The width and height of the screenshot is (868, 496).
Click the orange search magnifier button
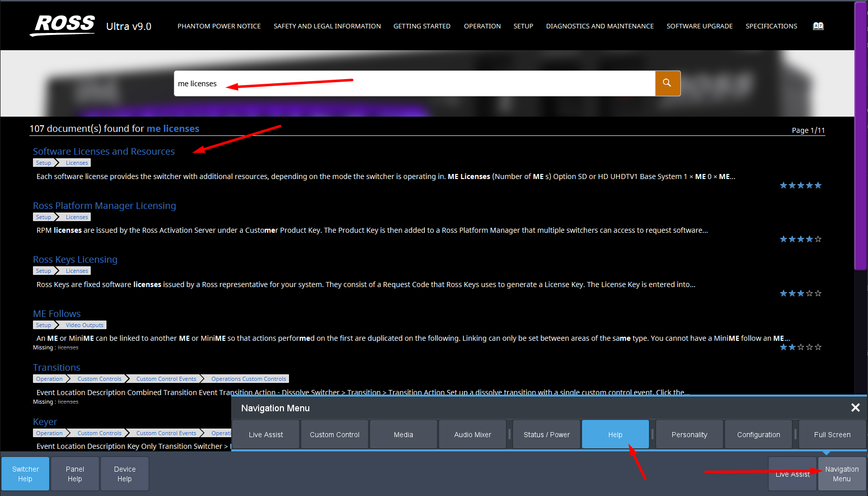[667, 83]
